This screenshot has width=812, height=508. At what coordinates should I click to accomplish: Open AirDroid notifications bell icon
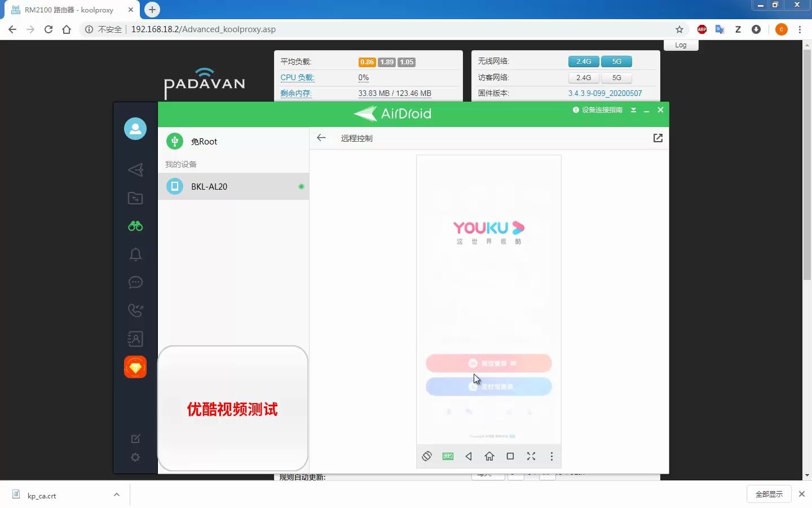(135, 254)
